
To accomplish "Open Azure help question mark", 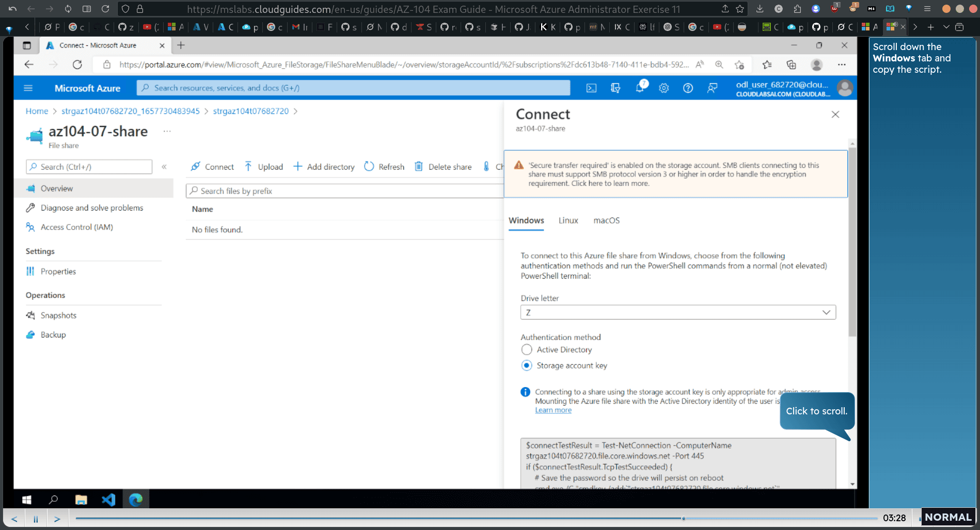I will click(x=688, y=88).
